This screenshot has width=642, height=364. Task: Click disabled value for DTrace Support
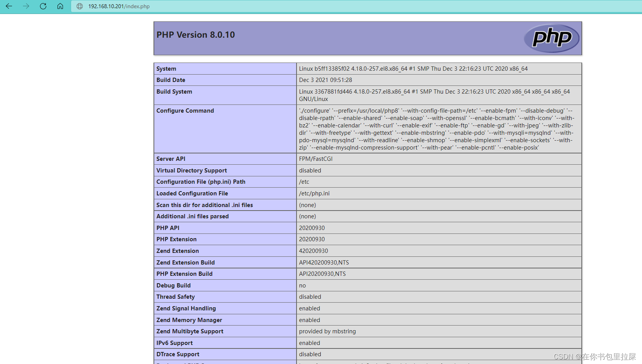coord(310,354)
